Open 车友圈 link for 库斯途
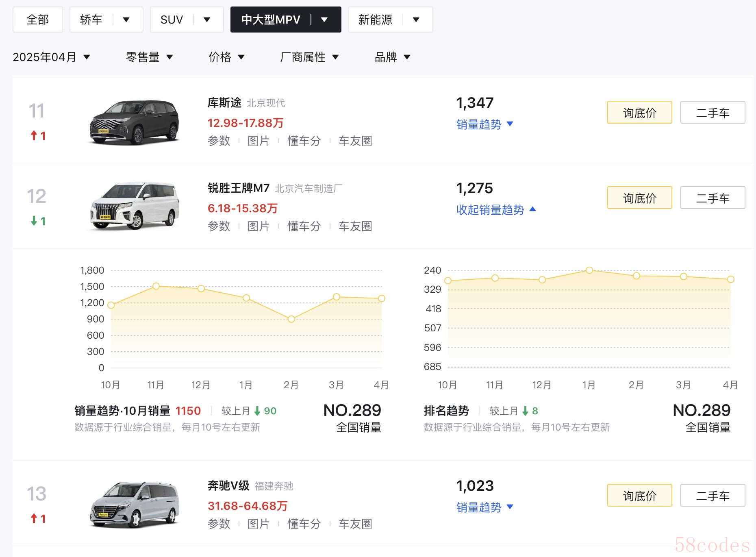 (356, 141)
